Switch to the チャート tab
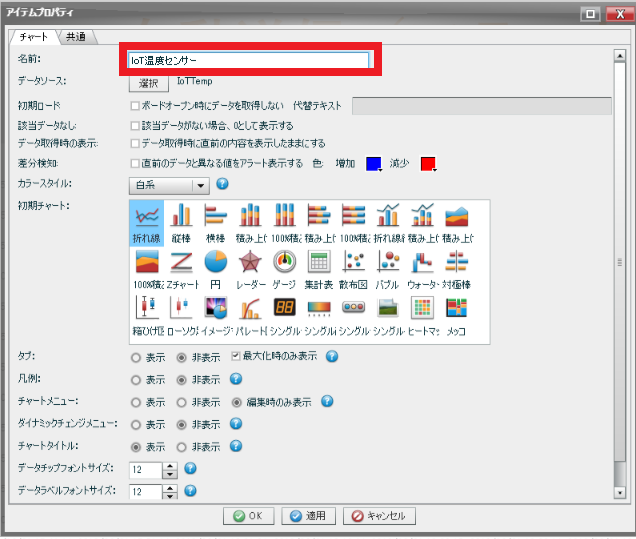The image size is (636, 539). [34, 37]
